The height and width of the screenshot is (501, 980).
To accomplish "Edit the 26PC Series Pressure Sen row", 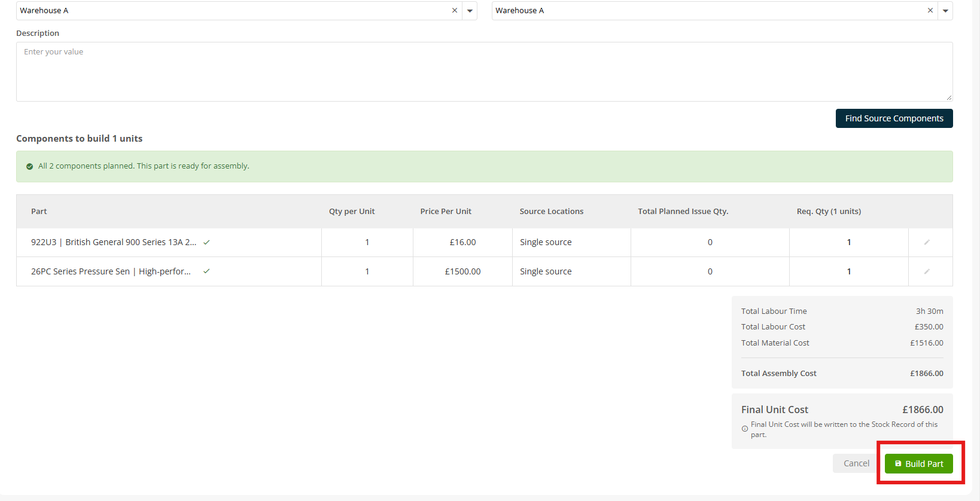I will click(x=927, y=271).
